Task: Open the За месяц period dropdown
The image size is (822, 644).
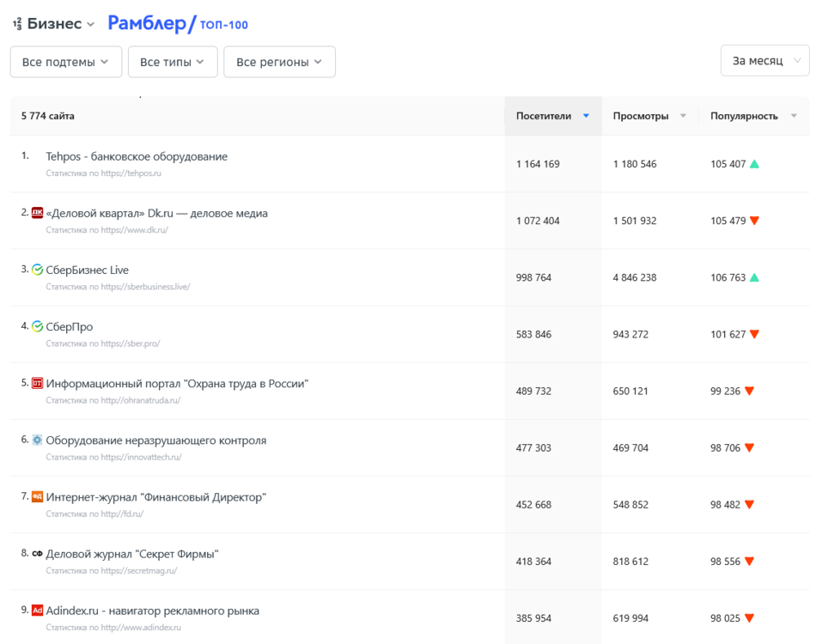Action: (x=764, y=61)
